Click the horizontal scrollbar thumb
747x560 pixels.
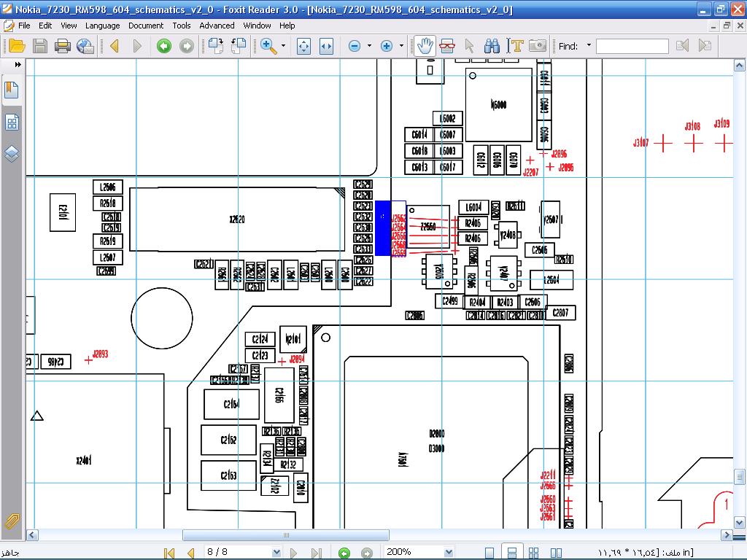click(x=286, y=535)
